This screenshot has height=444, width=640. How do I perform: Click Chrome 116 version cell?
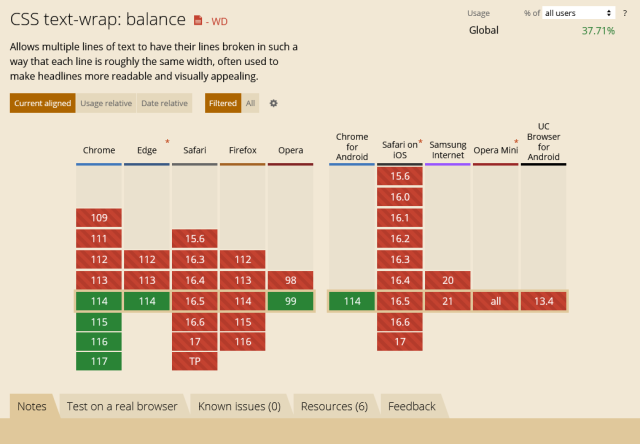99,342
